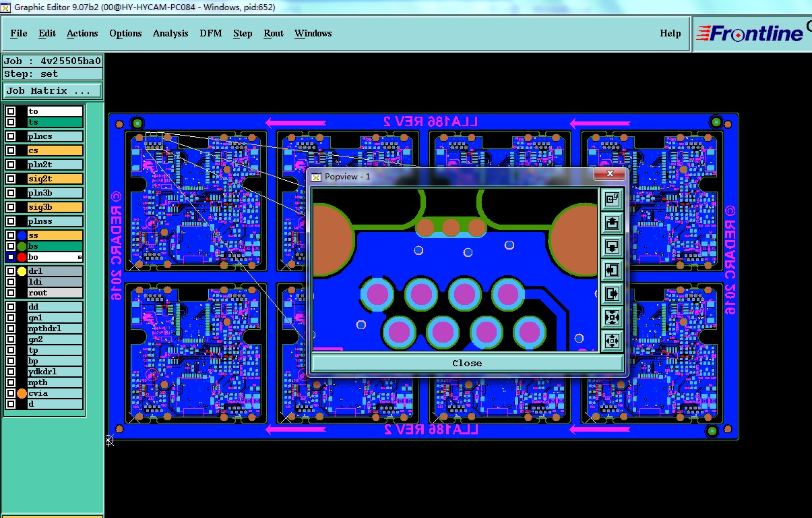Pan the Popview up with the up-arrow icon
Screen dimensions: 812x518
(x=612, y=223)
